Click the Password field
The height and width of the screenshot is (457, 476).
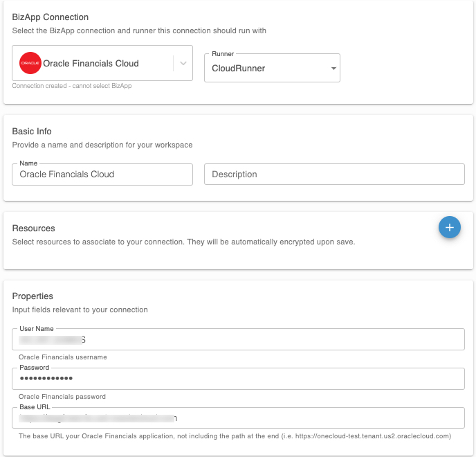[238, 379]
